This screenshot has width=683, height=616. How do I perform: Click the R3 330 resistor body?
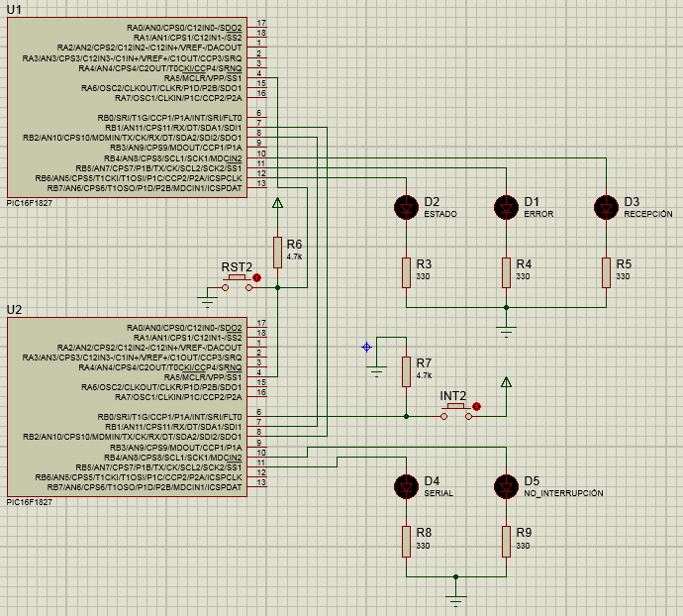[x=406, y=272]
